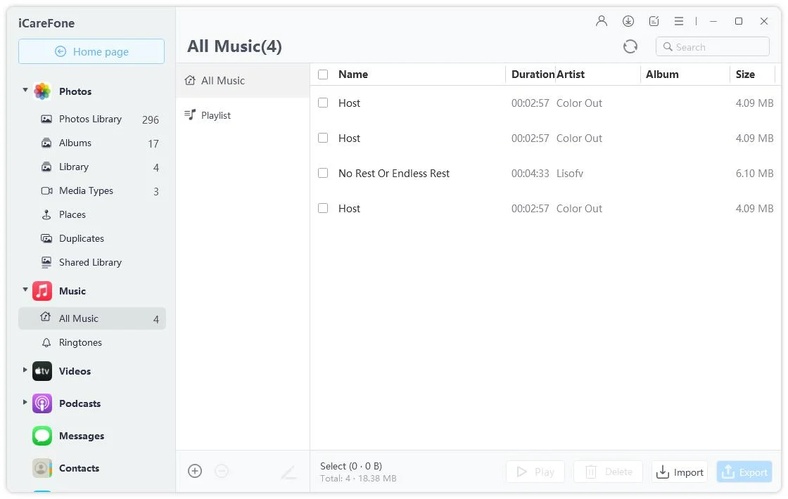Click the search magnifier icon
Screen dimensions: 788x499
[x=668, y=47]
